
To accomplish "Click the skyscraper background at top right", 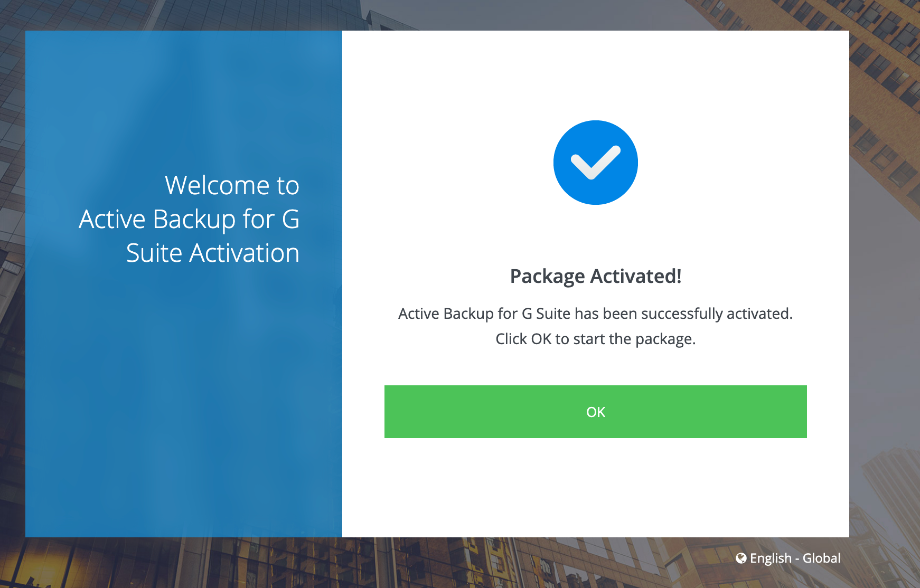I will (x=885, y=79).
